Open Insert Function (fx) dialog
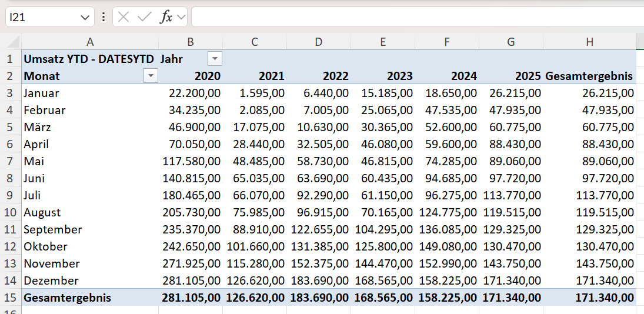This screenshot has height=314, width=644. click(166, 17)
